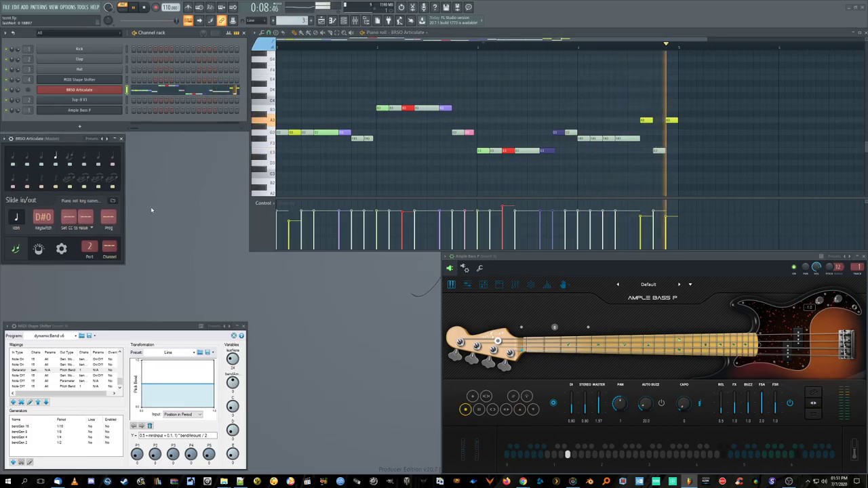
Task: Toggle mute light for Hat channel
Action: click(x=6, y=69)
